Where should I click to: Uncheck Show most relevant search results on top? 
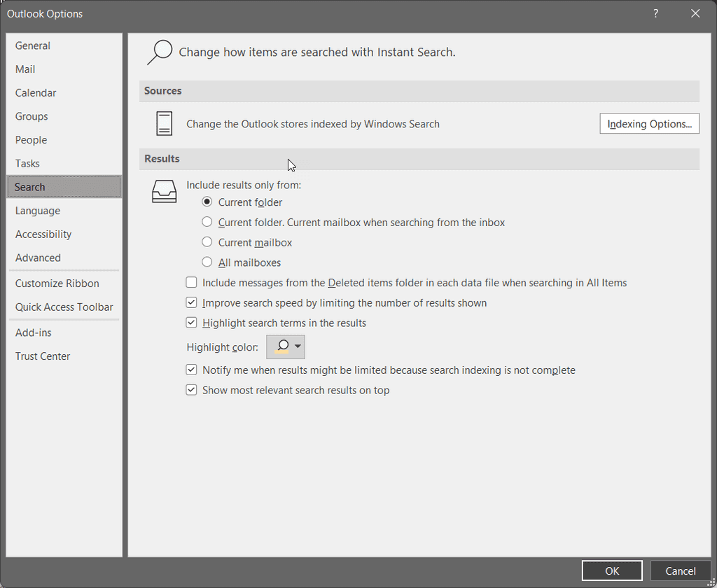[191, 389]
